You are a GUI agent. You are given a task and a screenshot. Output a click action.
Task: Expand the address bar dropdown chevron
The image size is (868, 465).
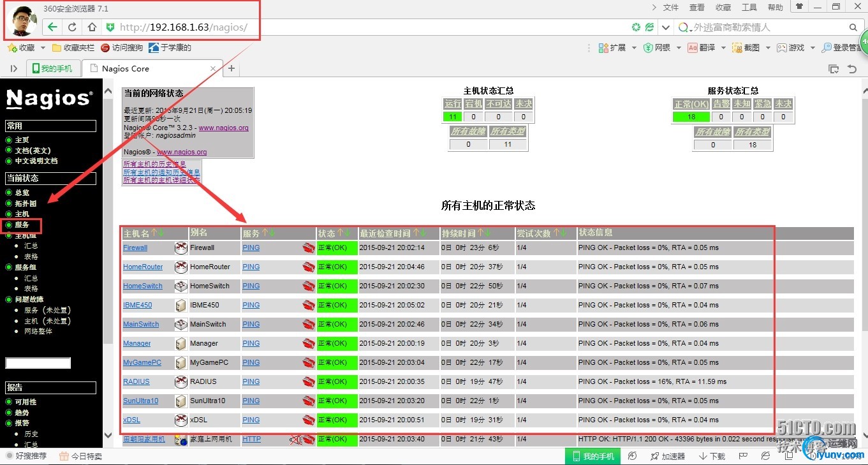pos(666,27)
